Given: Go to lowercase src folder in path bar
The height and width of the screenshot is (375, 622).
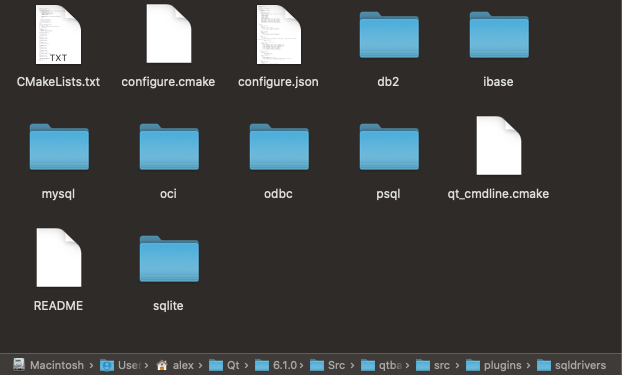Looking at the screenshot, I should (x=433, y=365).
